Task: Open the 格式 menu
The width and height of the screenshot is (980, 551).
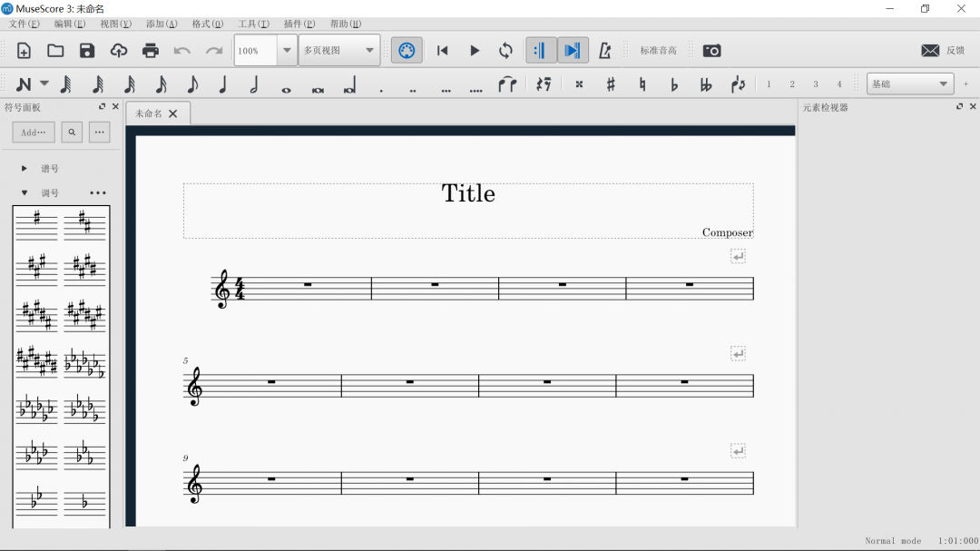Action: [207, 24]
